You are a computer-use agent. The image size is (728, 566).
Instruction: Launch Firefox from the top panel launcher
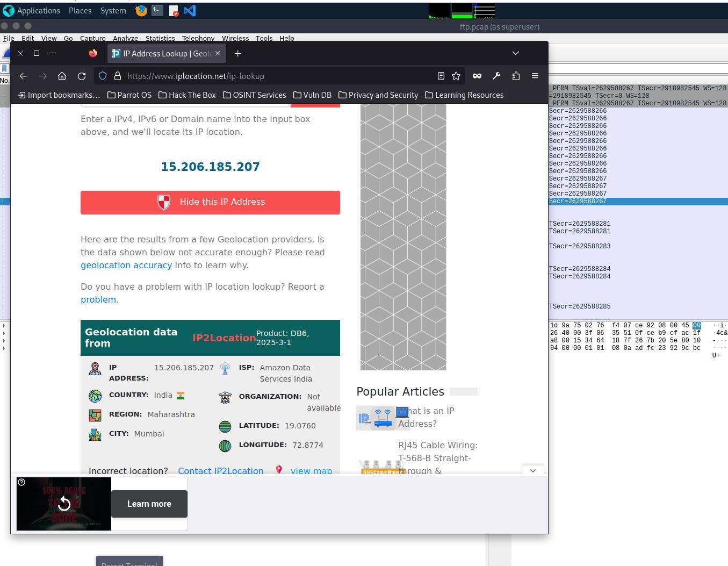(x=141, y=10)
